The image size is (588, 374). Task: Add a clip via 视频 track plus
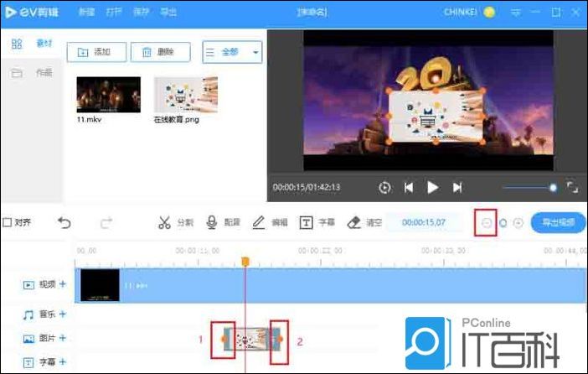(x=62, y=284)
